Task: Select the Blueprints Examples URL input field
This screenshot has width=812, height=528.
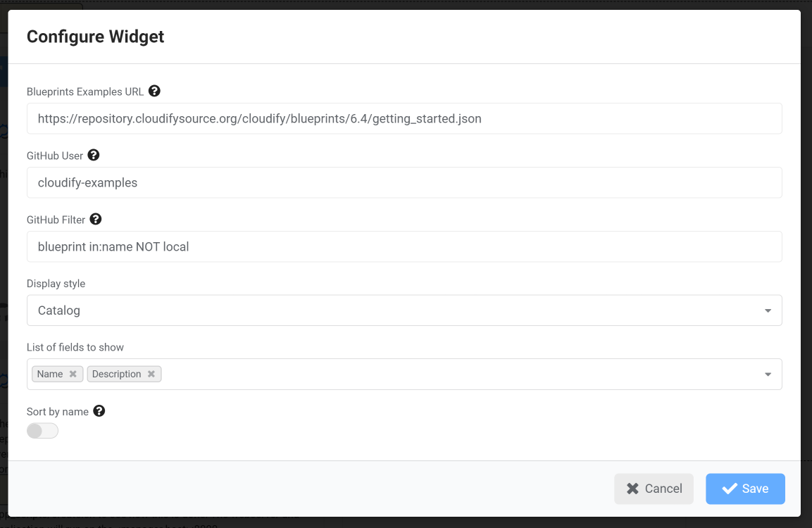Action: tap(404, 118)
